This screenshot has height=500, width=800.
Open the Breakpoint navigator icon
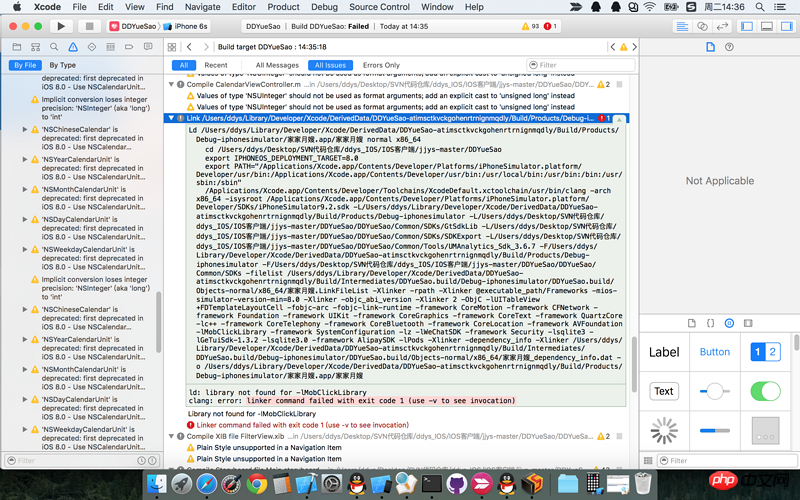129,47
